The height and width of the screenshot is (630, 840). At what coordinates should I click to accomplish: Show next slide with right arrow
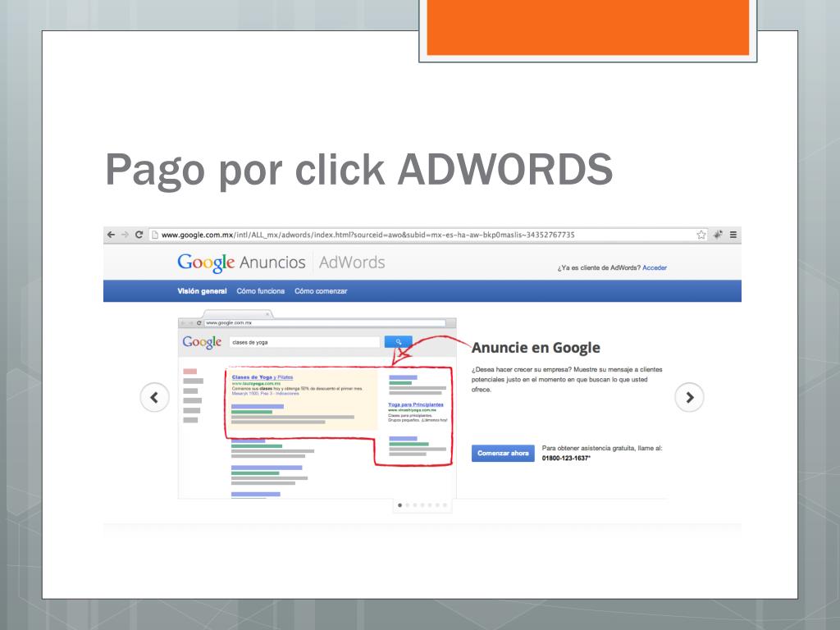[689, 398]
